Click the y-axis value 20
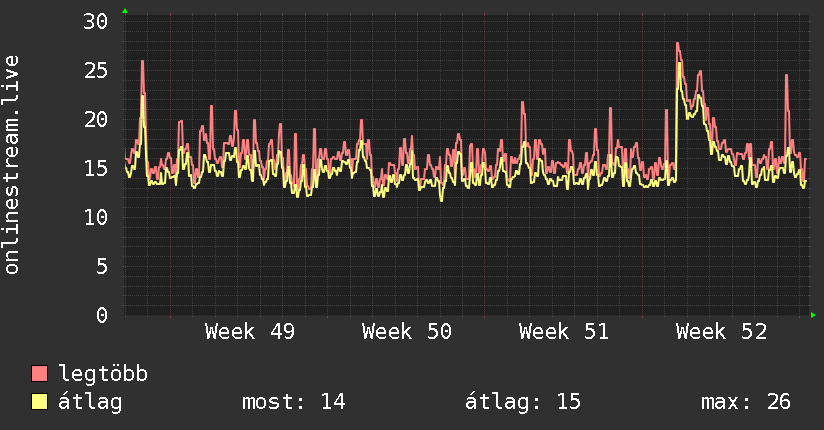Image resolution: width=824 pixels, height=430 pixels. click(96, 119)
